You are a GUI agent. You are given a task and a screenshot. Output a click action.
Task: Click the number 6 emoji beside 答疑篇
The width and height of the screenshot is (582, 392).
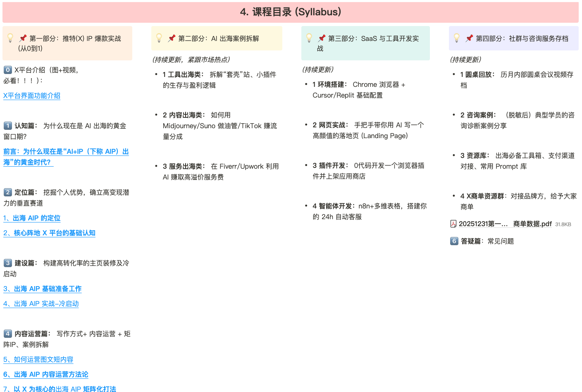[x=454, y=241]
